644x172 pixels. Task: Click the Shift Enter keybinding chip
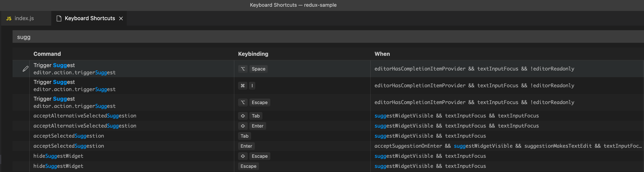click(x=252, y=126)
